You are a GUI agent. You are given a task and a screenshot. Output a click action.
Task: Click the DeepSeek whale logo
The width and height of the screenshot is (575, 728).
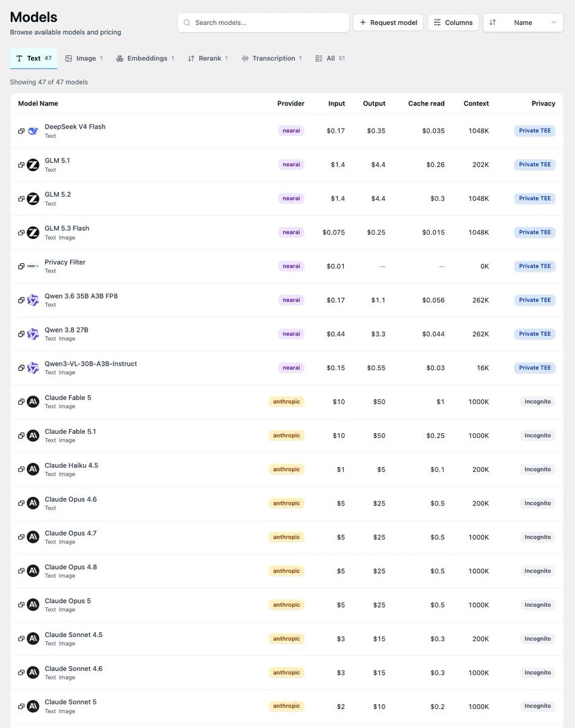33,131
